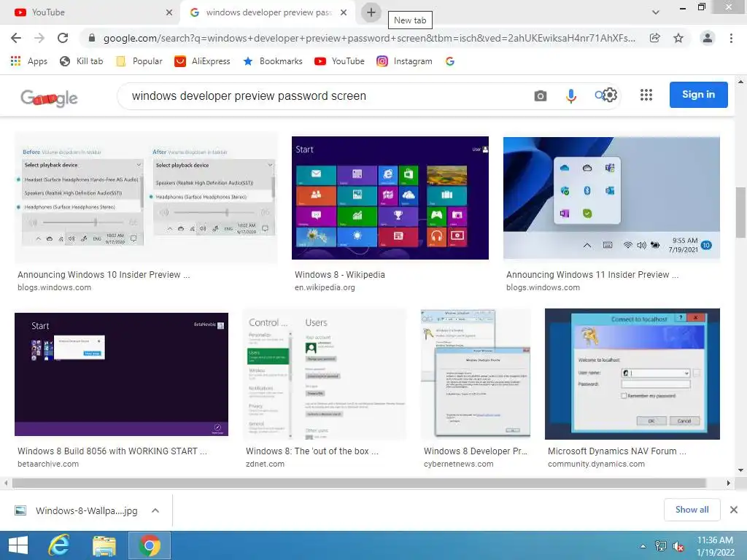This screenshot has height=560, width=747.
Task: Click betaarchive.com source text
Action: pyautogui.click(x=48, y=464)
